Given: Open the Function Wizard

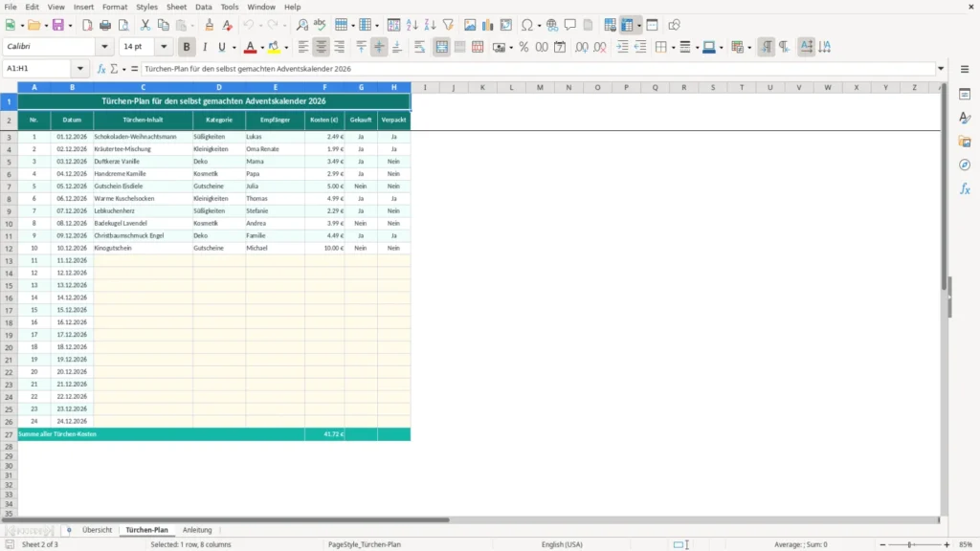Looking at the screenshot, I should click(101, 69).
